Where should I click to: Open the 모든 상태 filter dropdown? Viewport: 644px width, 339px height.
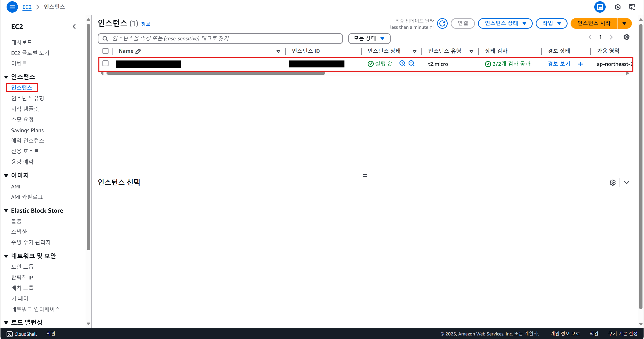click(x=369, y=38)
